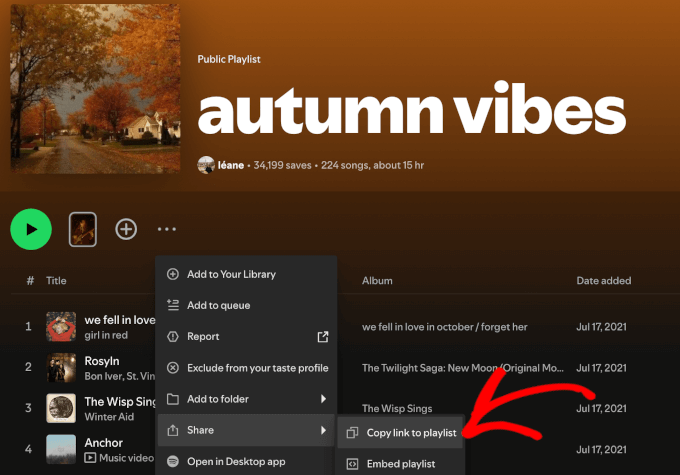The image size is (680, 475).
Task: Open the autumn vibes playlist cover image
Action: point(95,89)
